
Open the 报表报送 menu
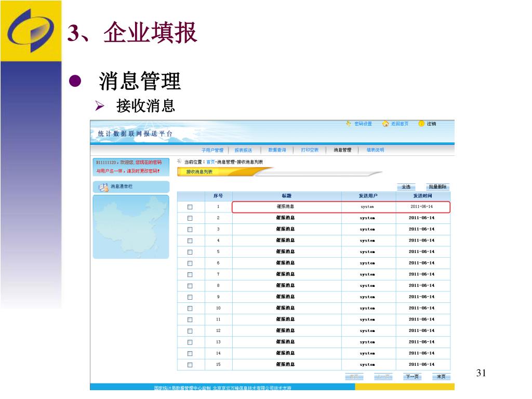coord(243,150)
